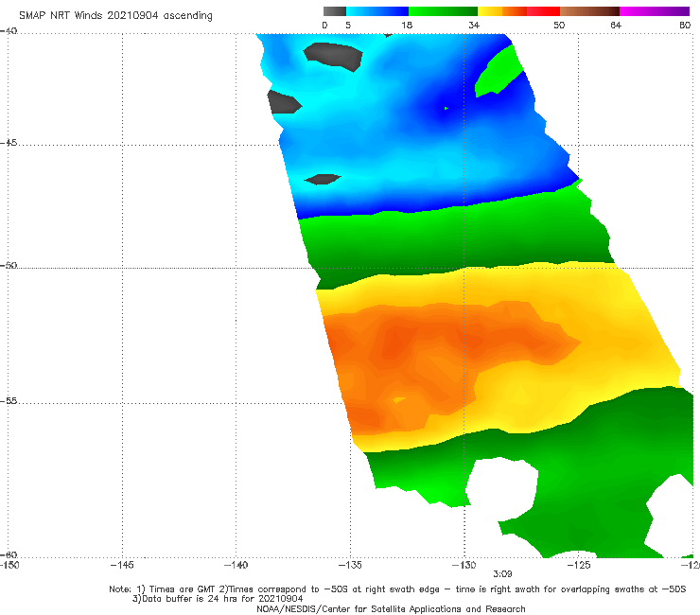
Task: Select the red segment of the color bar
Action: (x=543, y=11)
